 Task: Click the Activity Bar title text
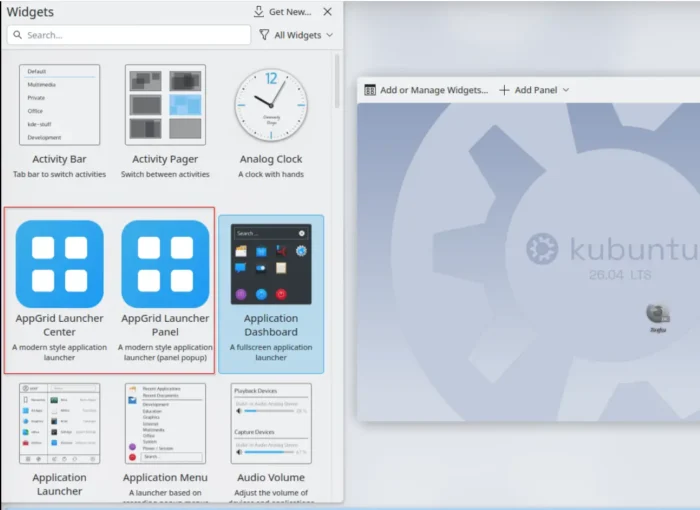[x=59, y=159]
